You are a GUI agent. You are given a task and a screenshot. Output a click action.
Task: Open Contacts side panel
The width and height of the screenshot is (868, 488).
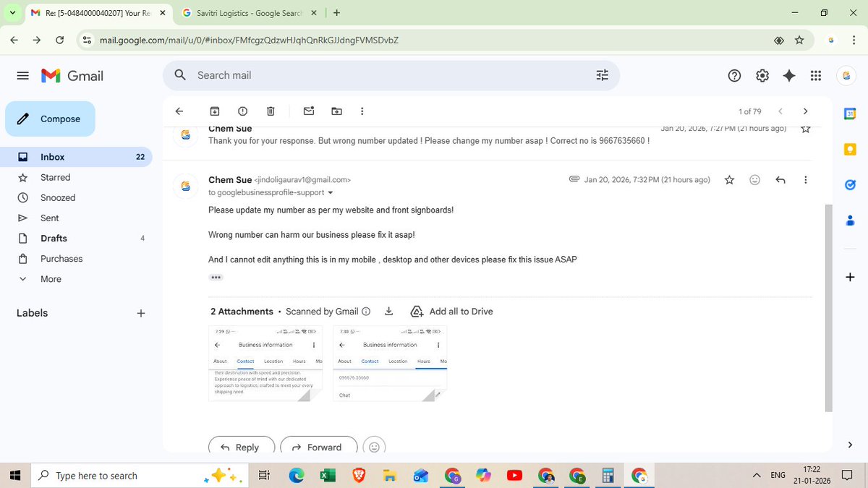pyautogui.click(x=850, y=221)
